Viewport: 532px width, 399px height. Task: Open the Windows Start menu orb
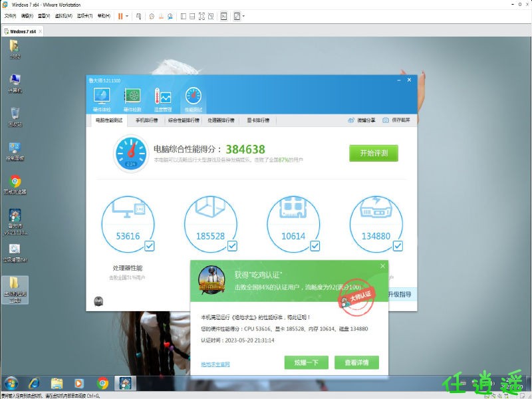click(x=11, y=384)
